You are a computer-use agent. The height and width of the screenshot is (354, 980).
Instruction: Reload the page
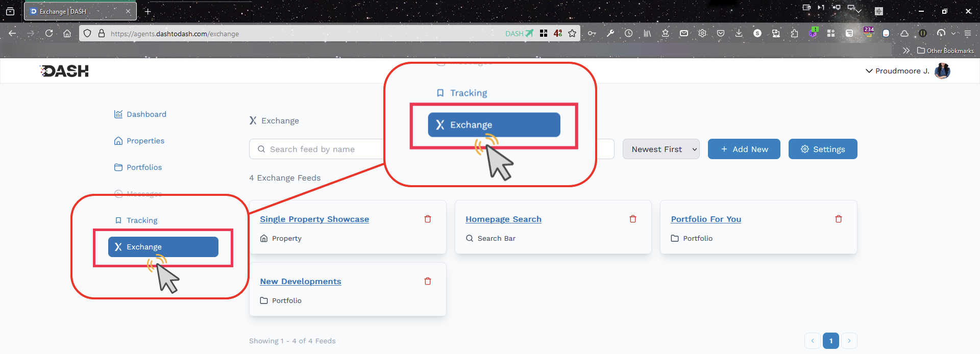tap(49, 33)
